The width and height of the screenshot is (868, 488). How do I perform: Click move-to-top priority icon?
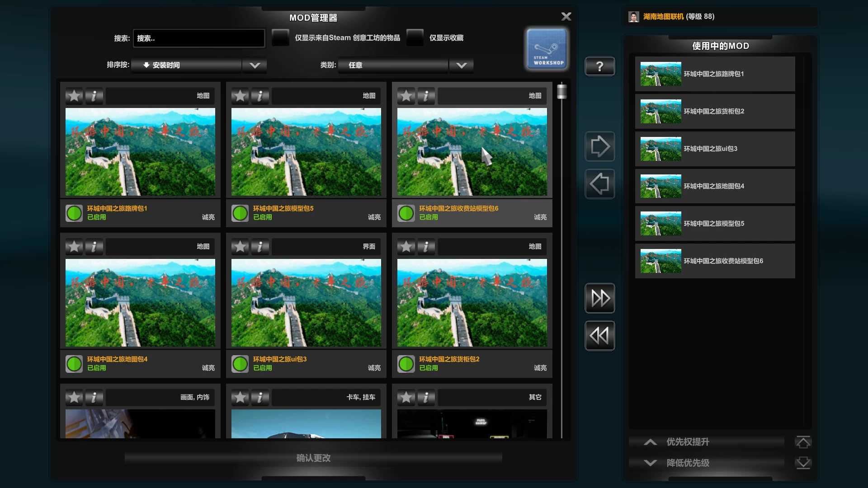pos(803,442)
